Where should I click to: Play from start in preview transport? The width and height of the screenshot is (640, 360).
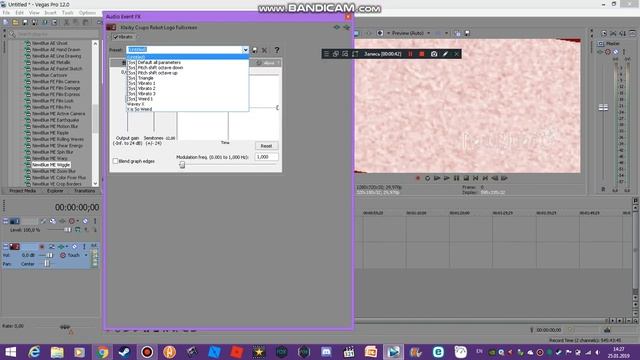tap(437, 178)
